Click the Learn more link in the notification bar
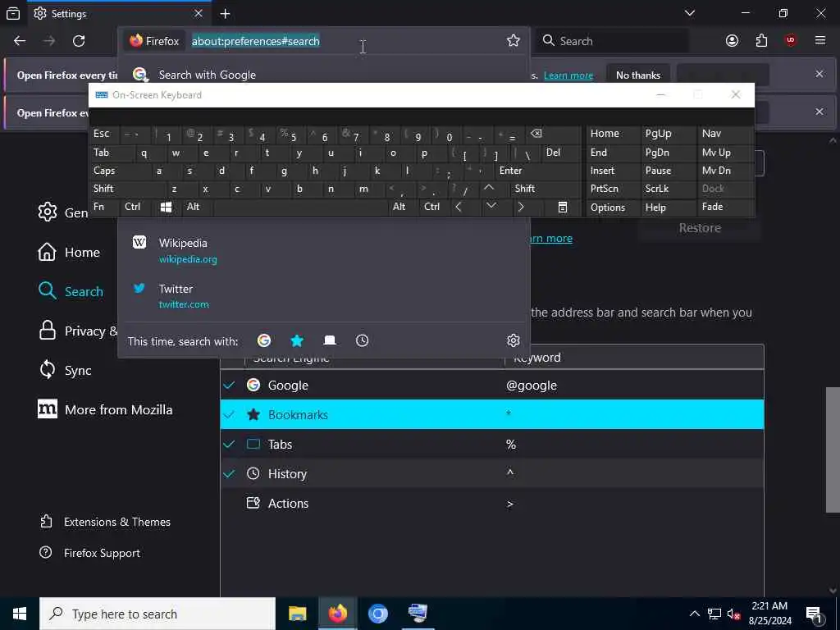This screenshot has width=840, height=630. point(568,75)
